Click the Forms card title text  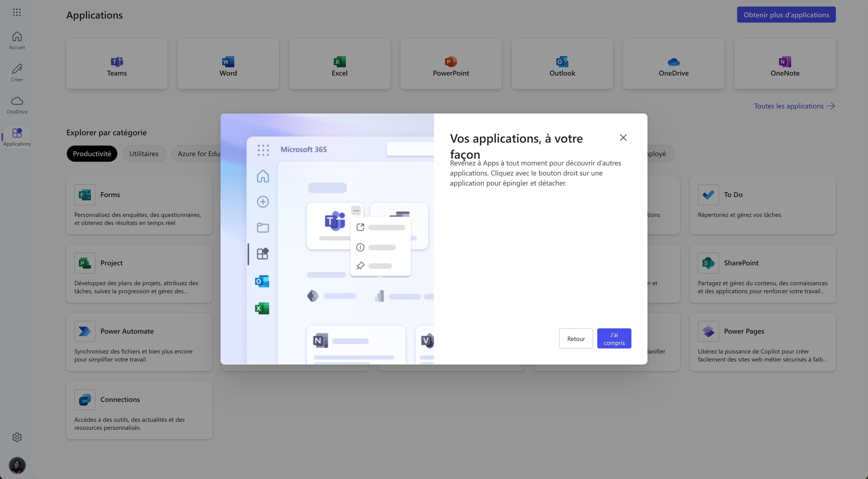pyautogui.click(x=110, y=195)
